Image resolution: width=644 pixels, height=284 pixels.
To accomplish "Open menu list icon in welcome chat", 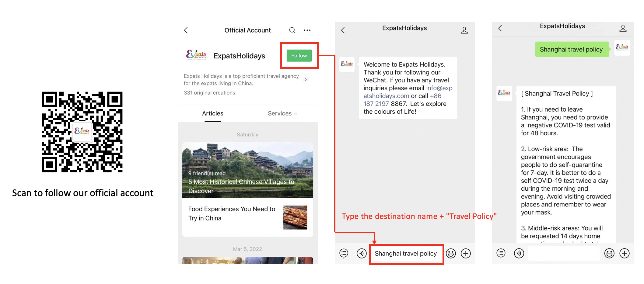I will [x=344, y=253].
